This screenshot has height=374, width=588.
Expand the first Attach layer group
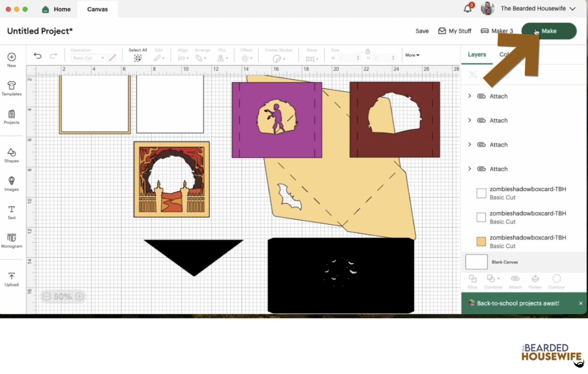(x=470, y=96)
